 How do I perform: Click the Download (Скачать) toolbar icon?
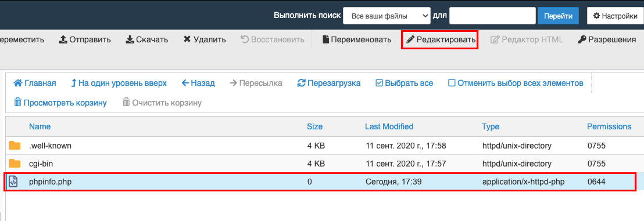130,40
